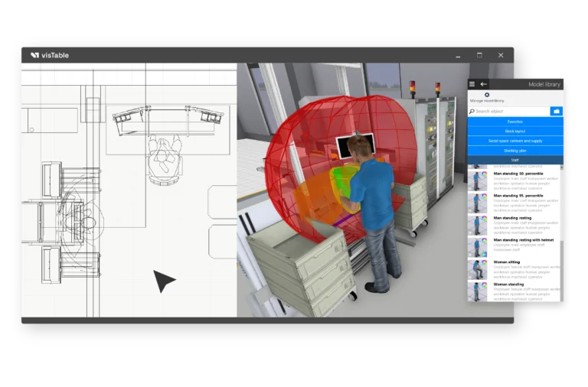Select the Woman standing thumbnail

(478, 291)
